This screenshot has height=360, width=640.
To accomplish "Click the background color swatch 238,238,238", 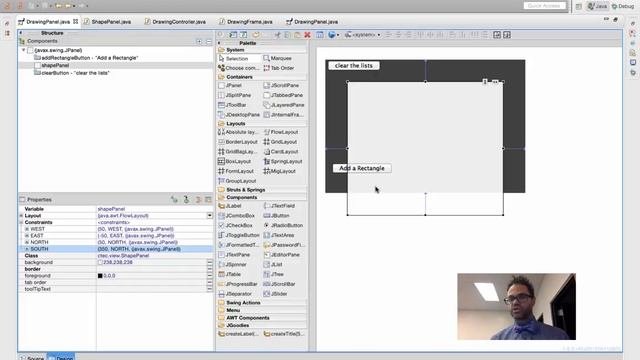I will pyautogui.click(x=100, y=262).
